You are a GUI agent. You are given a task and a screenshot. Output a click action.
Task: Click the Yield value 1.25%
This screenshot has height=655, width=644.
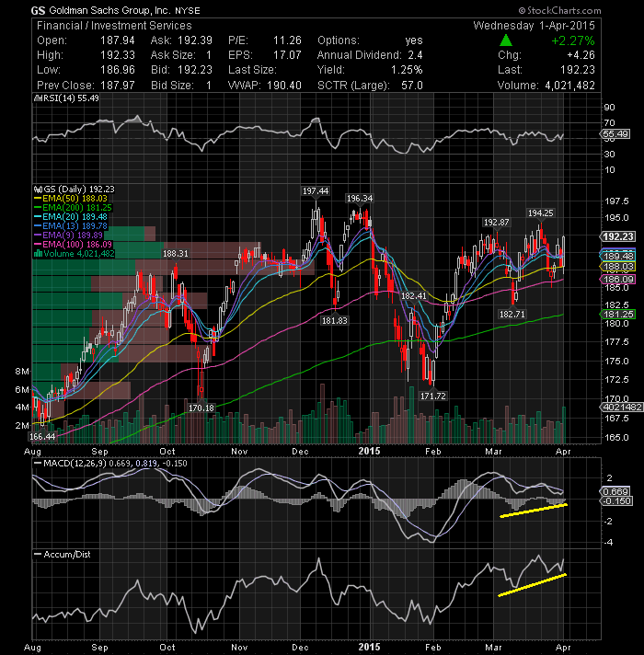click(407, 70)
